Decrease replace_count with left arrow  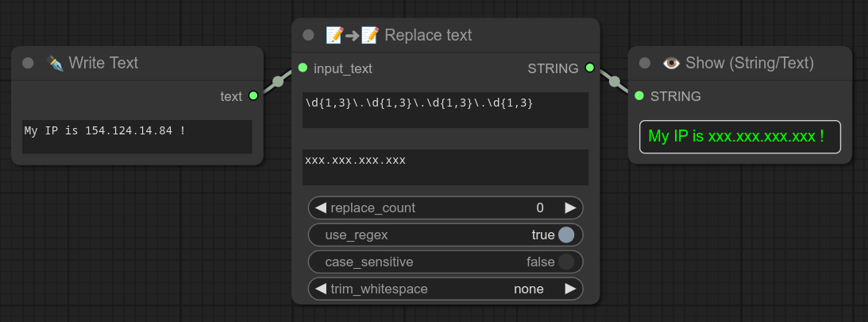pyautogui.click(x=321, y=208)
